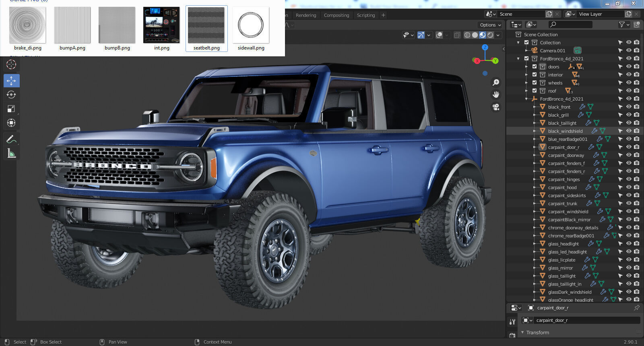Open outliner filter dropdown

(624, 25)
